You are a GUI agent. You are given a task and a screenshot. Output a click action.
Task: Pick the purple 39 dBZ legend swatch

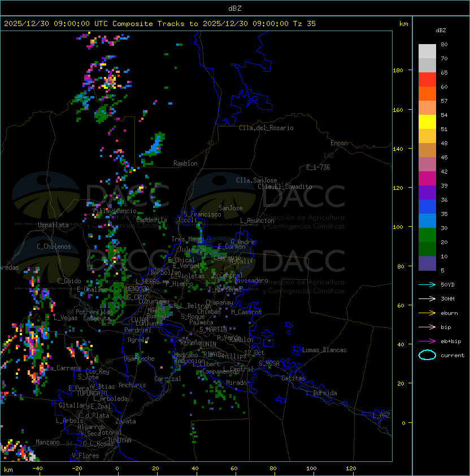(x=427, y=192)
